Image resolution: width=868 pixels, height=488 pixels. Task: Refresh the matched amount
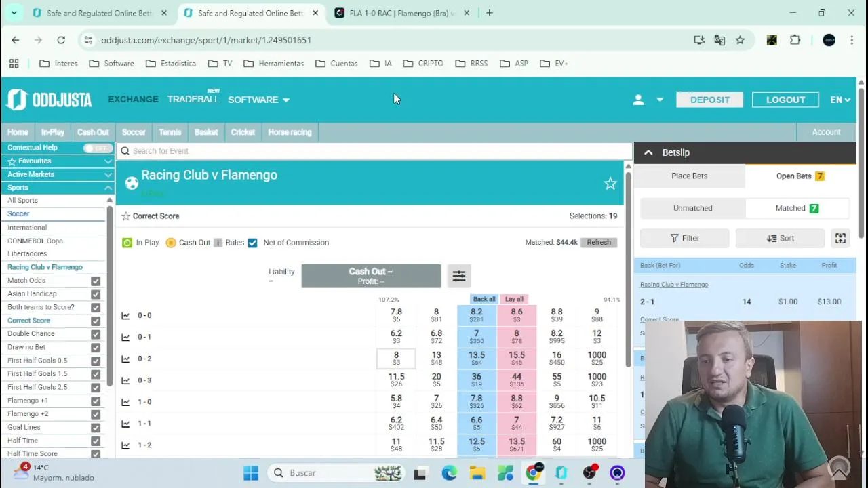pos(599,243)
